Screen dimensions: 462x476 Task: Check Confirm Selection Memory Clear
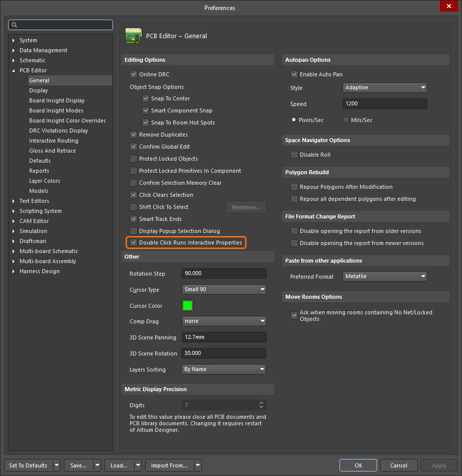pyautogui.click(x=134, y=183)
